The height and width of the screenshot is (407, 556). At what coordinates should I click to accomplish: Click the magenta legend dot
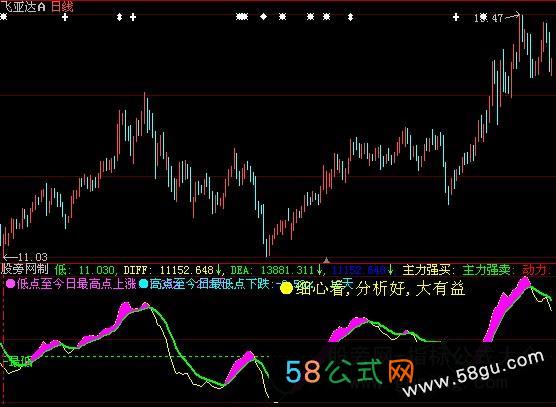10,284
